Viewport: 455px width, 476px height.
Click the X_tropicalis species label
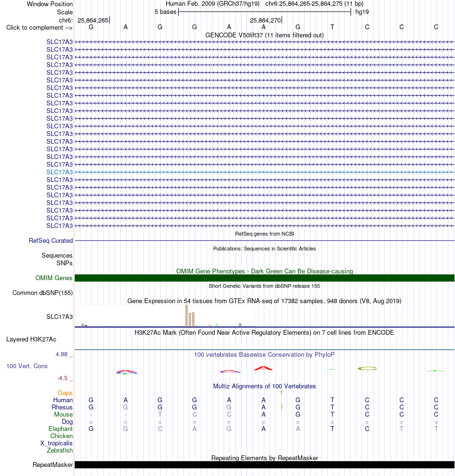coord(57,443)
